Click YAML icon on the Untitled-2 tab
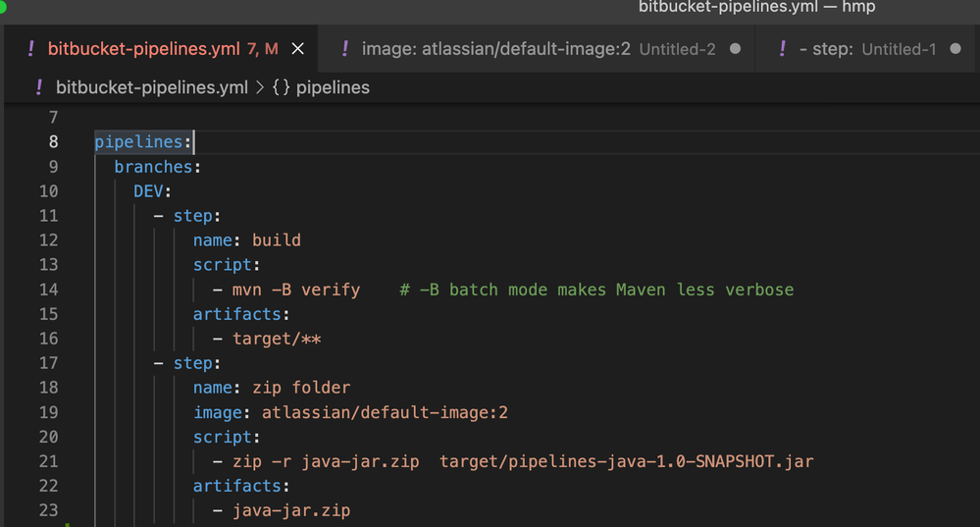 coord(344,49)
